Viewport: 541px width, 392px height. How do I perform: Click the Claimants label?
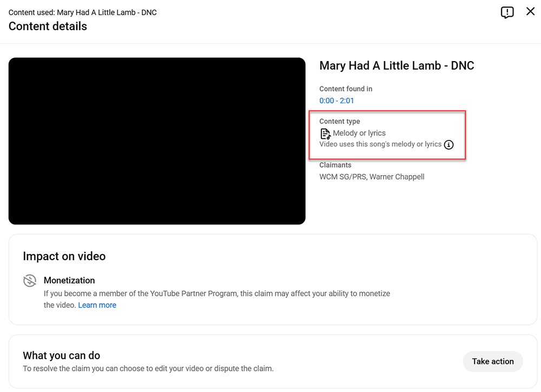pos(335,165)
